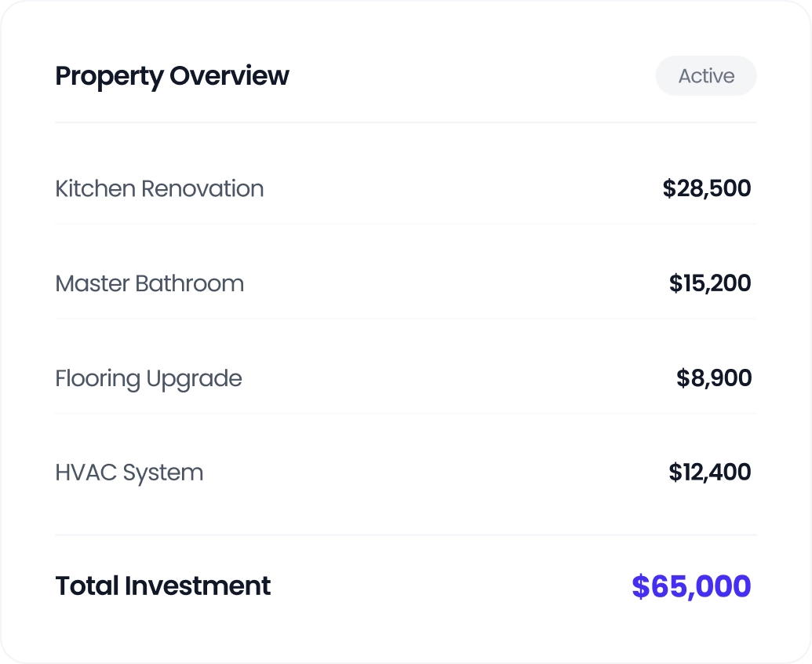The height and width of the screenshot is (664, 812).
Task: Click the Master Bathroom label text
Action: 149,283
